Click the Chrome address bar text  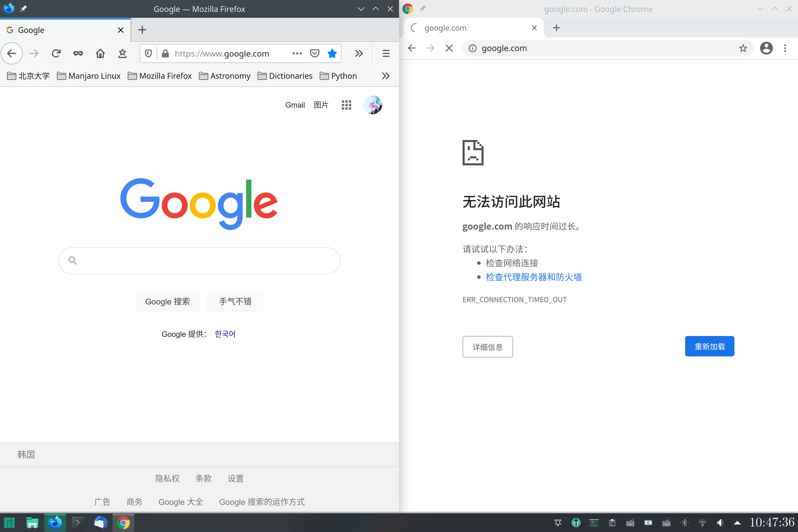(x=504, y=48)
